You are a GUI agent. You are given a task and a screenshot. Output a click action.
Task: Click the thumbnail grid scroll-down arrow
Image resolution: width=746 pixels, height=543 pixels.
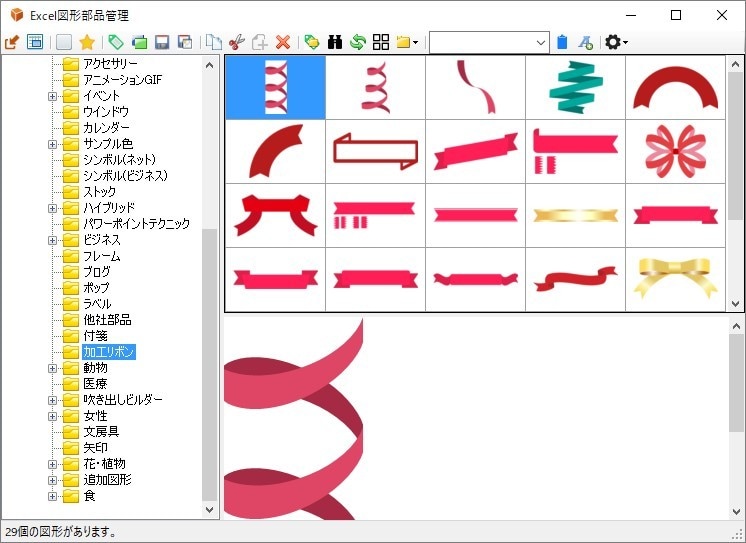(736, 304)
